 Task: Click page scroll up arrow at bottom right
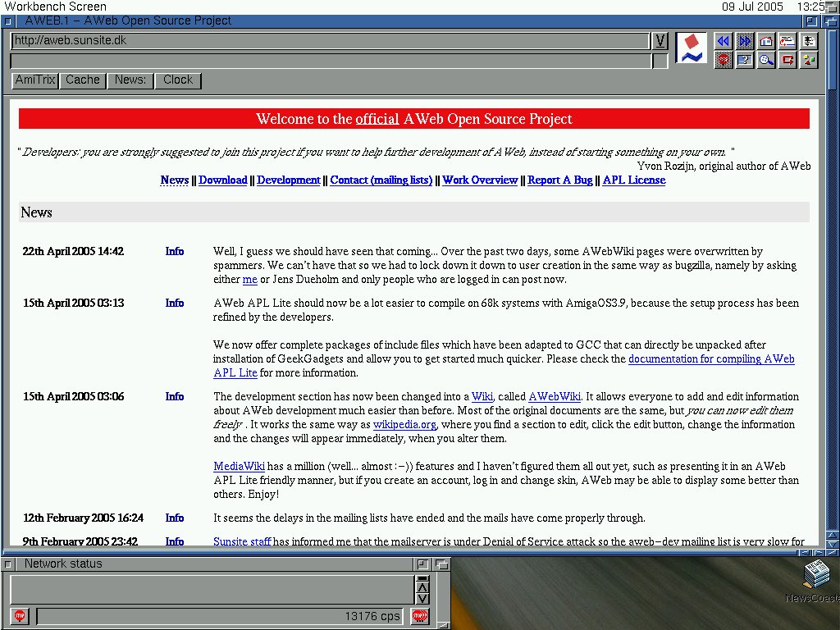tap(833, 534)
